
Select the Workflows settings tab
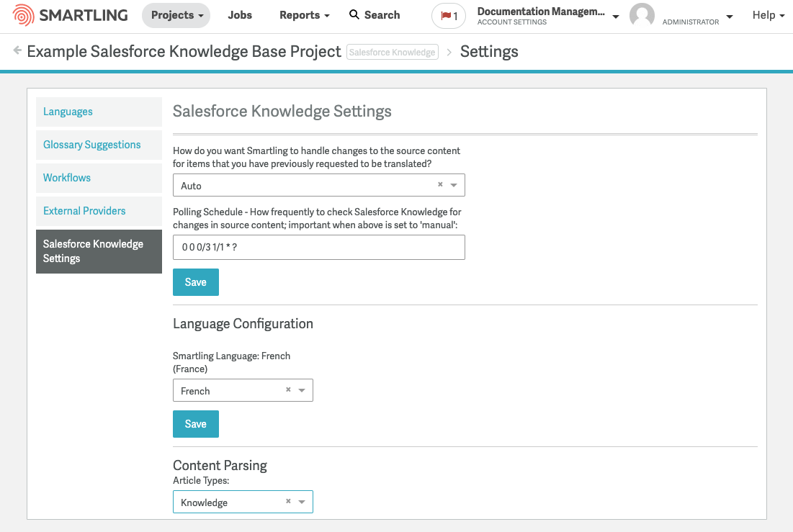pyautogui.click(x=99, y=178)
